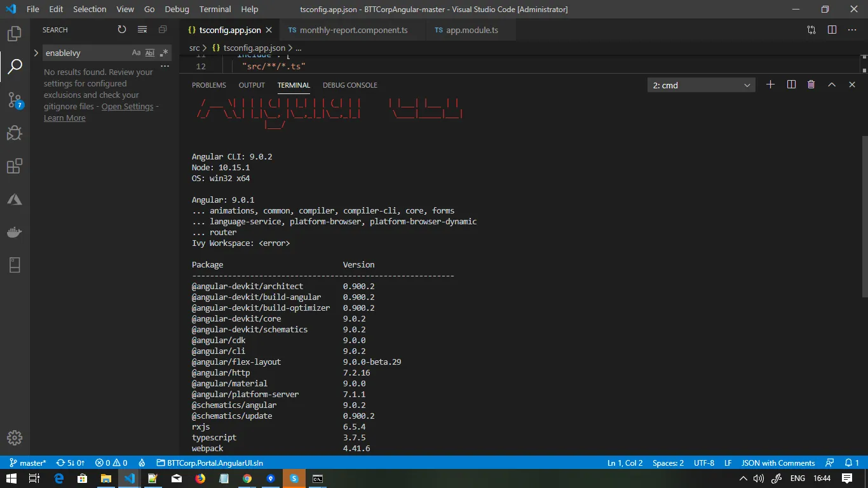The height and width of the screenshot is (488, 868).
Task: Maximize the panel with the up chevron
Action: pyautogui.click(x=832, y=85)
